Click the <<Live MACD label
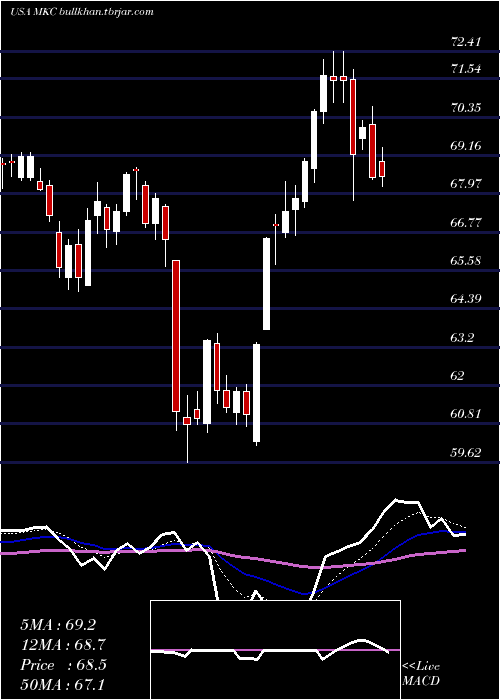The width and height of the screenshot is (500, 700). [x=421, y=673]
